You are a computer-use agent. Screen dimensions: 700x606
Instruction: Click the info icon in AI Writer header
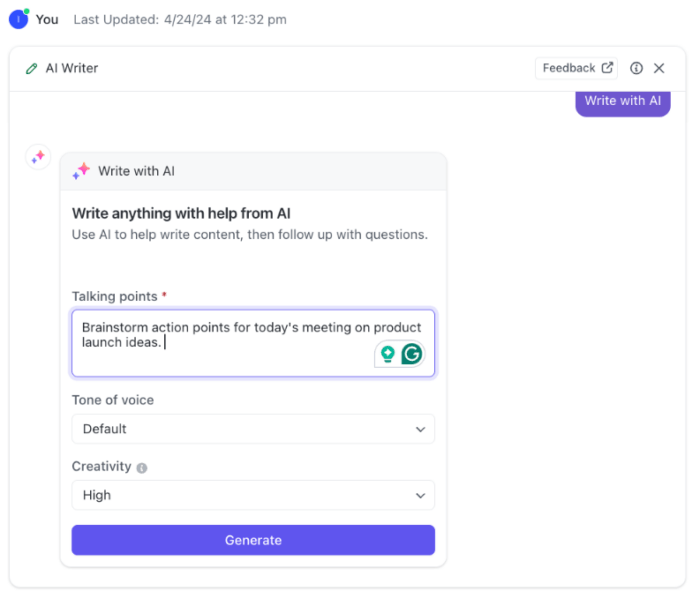[636, 69]
